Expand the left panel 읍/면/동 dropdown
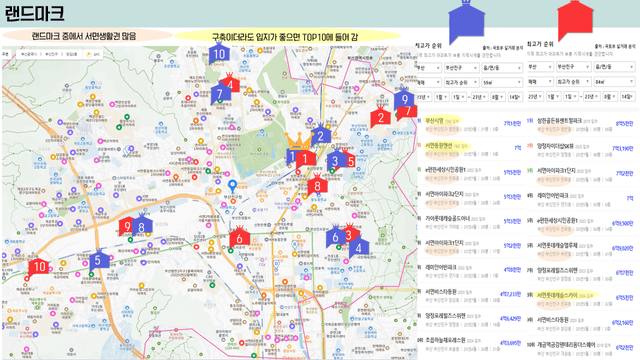This screenshot has width=640, height=360. click(x=502, y=67)
